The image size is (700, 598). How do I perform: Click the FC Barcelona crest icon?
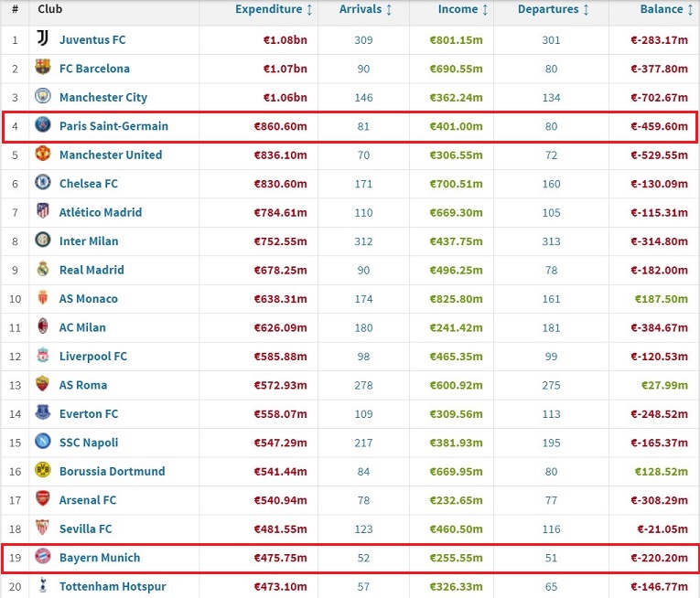[43, 67]
